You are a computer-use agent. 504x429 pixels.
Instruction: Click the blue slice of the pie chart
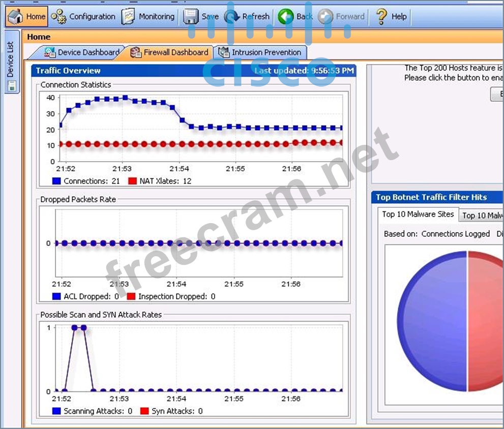[432, 320]
